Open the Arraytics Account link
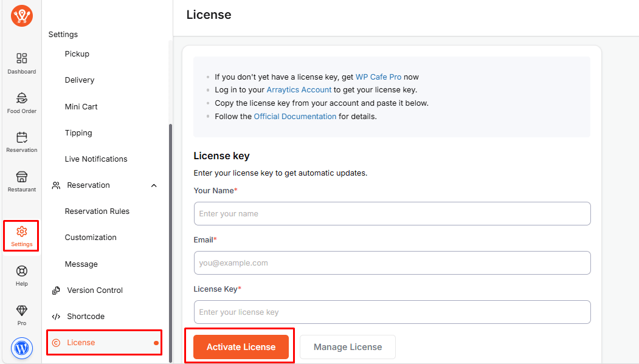This screenshot has width=639, height=364. [x=299, y=90]
